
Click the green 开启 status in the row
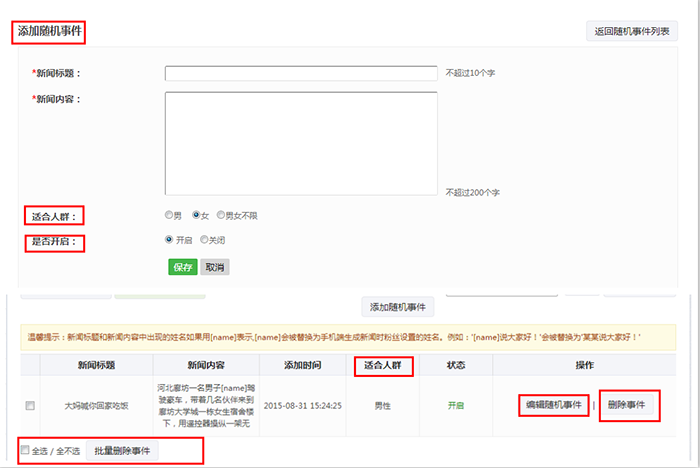pyautogui.click(x=456, y=406)
